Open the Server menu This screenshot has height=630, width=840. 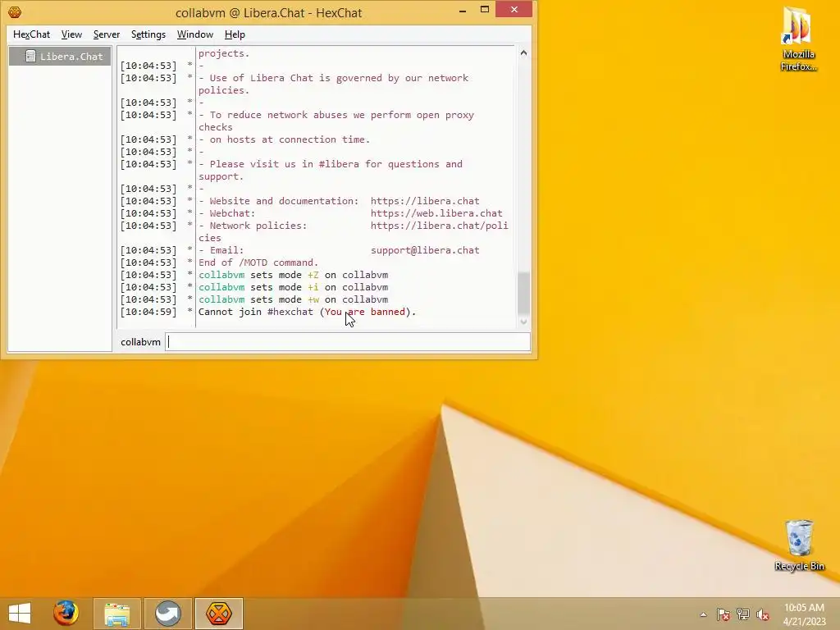point(106,34)
